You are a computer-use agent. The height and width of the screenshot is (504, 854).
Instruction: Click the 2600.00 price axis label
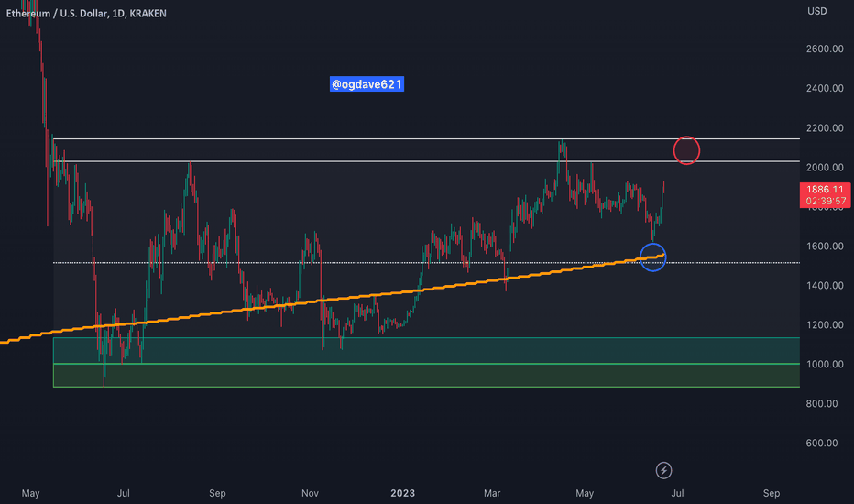(x=825, y=49)
